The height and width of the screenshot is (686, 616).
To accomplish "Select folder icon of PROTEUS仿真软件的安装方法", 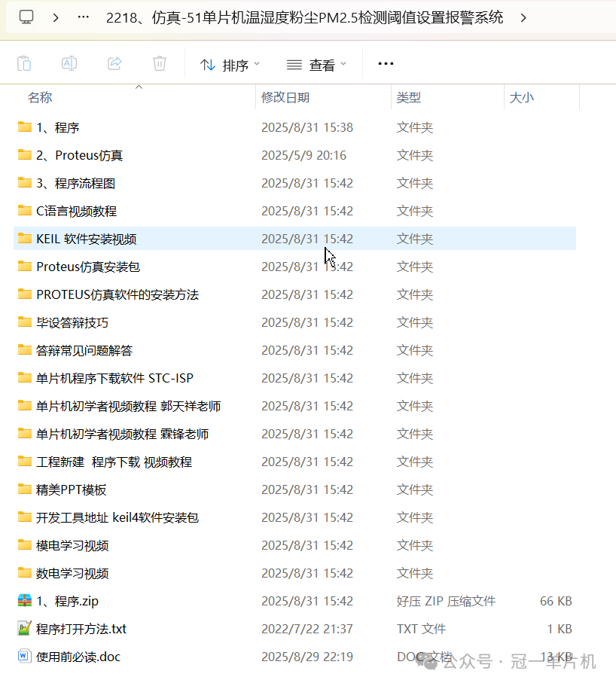I will (x=25, y=294).
